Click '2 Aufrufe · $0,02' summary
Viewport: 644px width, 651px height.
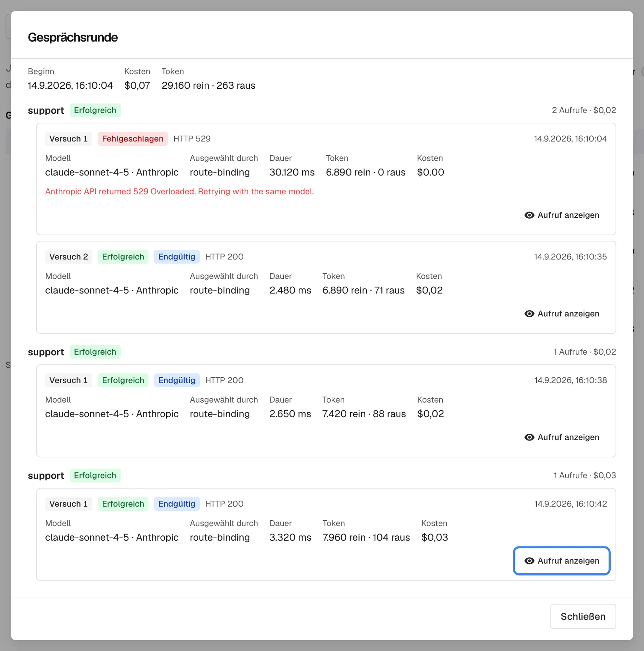pyautogui.click(x=584, y=110)
